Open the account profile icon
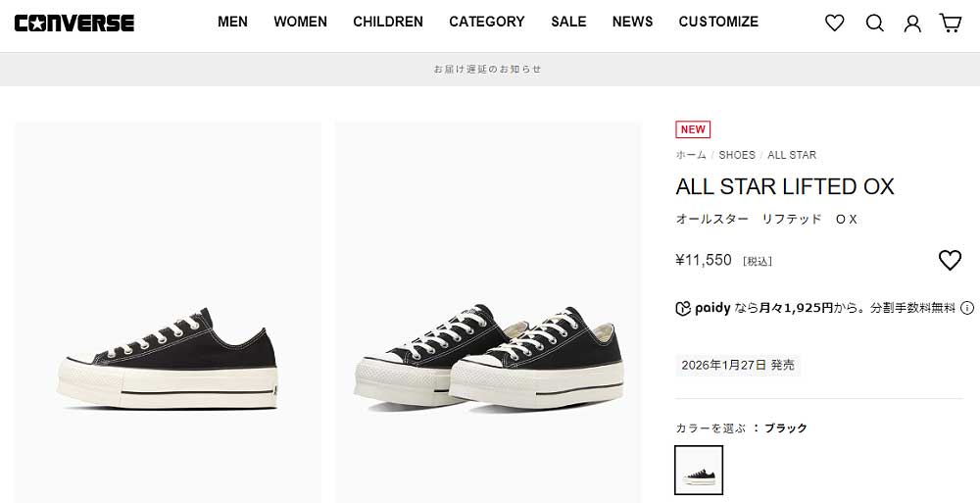The height and width of the screenshot is (503, 980). click(912, 23)
